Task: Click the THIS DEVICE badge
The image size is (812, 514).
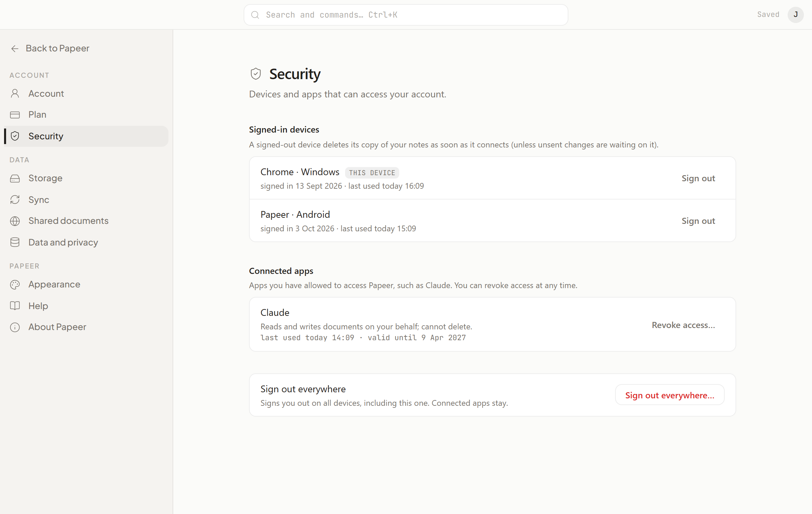Action: [372, 173]
